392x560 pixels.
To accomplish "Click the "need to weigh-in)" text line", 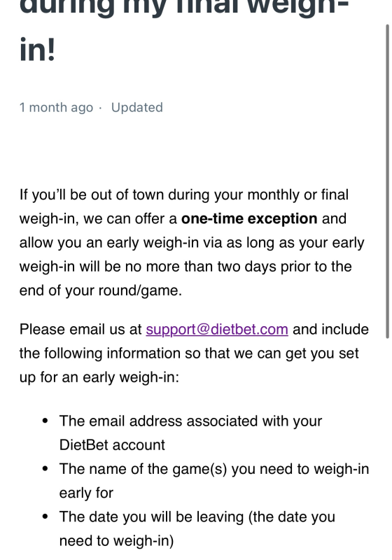I will coord(116,540).
